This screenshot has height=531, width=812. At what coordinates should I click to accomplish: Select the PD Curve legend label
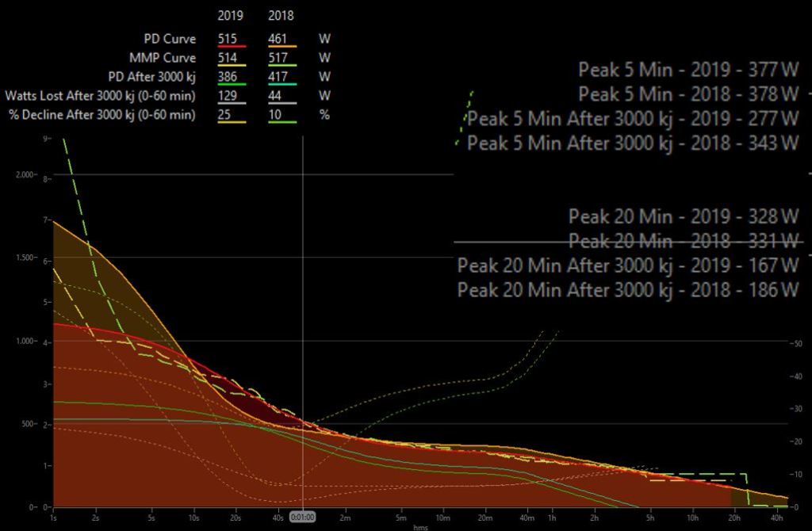tap(169, 38)
